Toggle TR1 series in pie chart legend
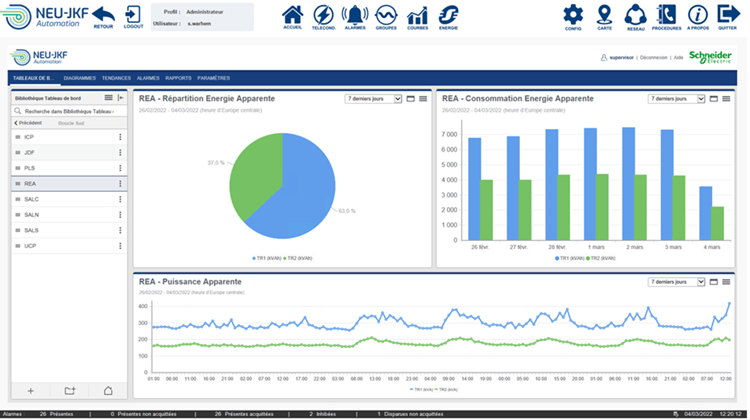The height and width of the screenshot is (420, 750). [x=268, y=257]
